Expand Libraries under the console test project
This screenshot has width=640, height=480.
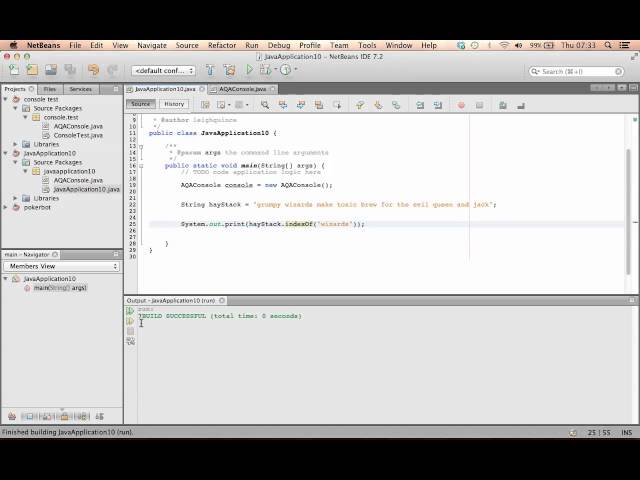(x=16, y=144)
